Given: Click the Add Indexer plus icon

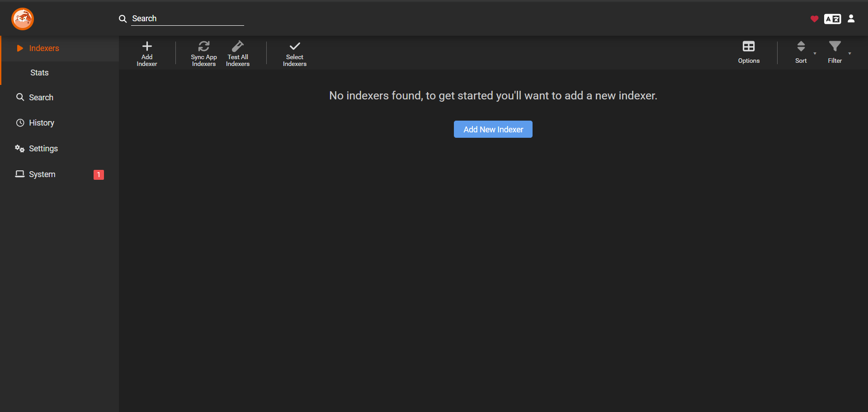Looking at the screenshot, I should click(x=147, y=47).
